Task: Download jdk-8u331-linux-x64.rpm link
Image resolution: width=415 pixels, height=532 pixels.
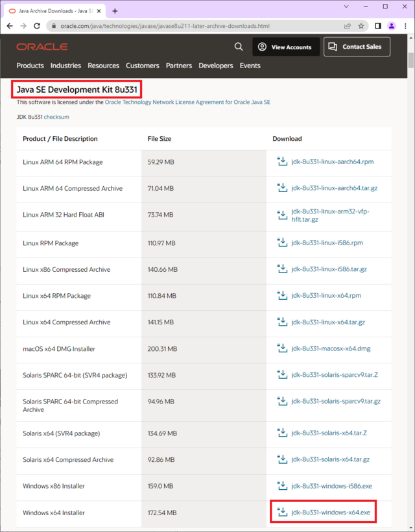Action: pyautogui.click(x=326, y=295)
